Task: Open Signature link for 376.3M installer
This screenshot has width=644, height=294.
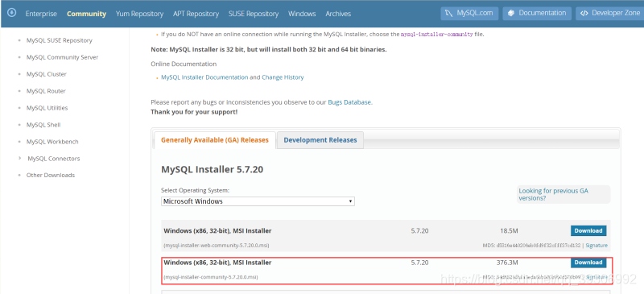Action: pos(597,277)
